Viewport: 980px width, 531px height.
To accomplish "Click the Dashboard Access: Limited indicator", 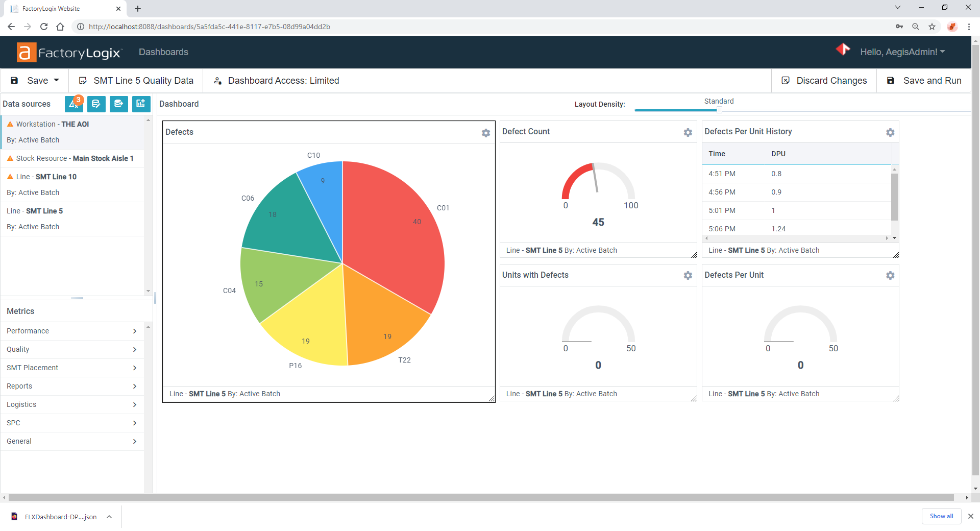I will pos(275,80).
